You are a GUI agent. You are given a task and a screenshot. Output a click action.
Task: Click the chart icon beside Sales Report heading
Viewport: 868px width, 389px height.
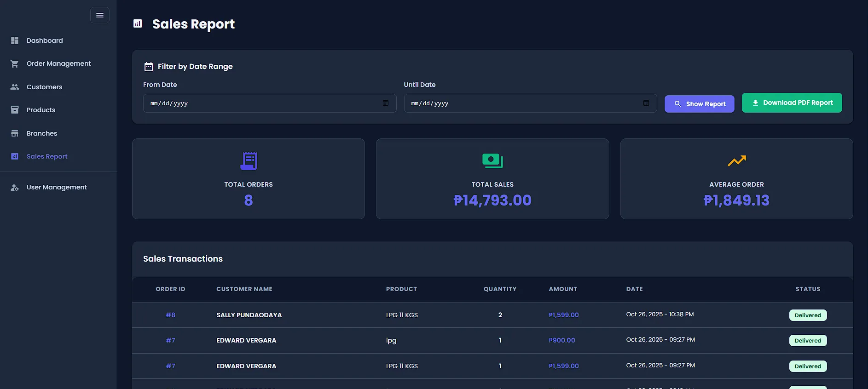138,23
